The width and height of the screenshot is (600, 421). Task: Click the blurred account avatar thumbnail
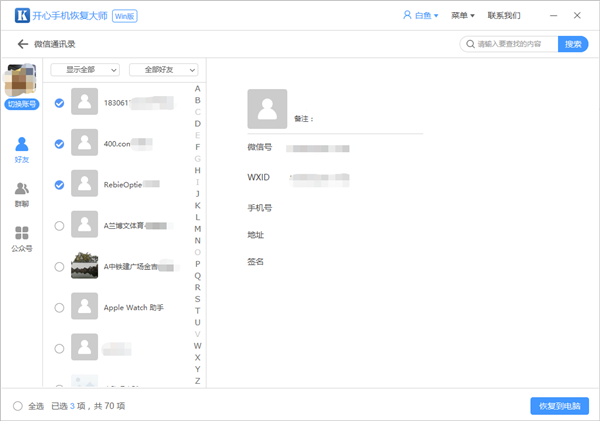click(x=21, y=80)
